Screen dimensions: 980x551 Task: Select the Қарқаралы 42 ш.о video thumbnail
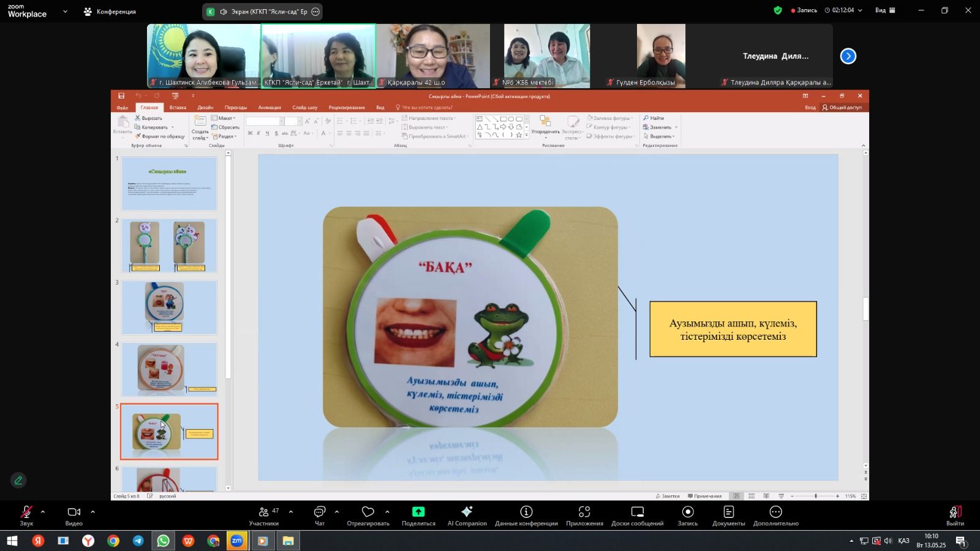(433, 56)
